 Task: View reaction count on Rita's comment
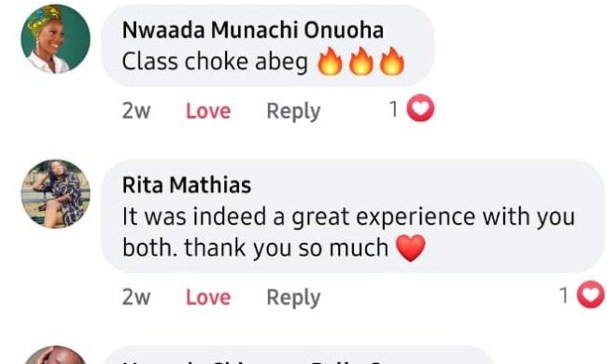coord(564,296)
